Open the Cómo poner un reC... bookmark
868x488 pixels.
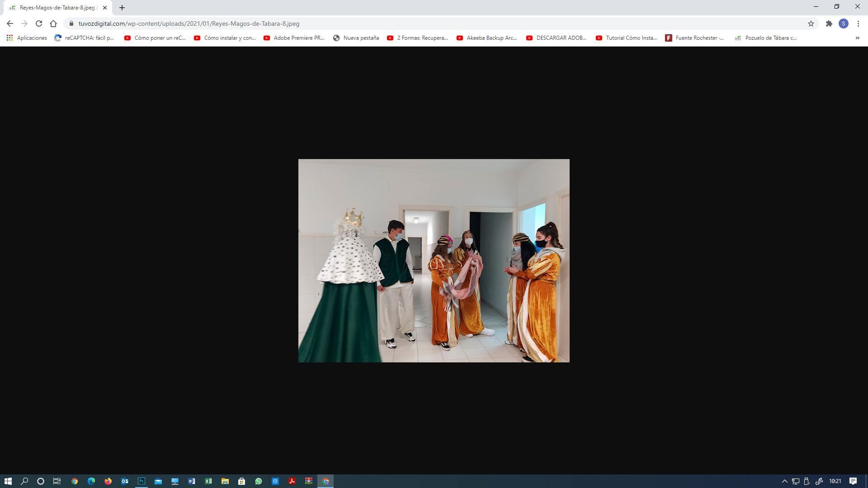(x=155, y=38)
